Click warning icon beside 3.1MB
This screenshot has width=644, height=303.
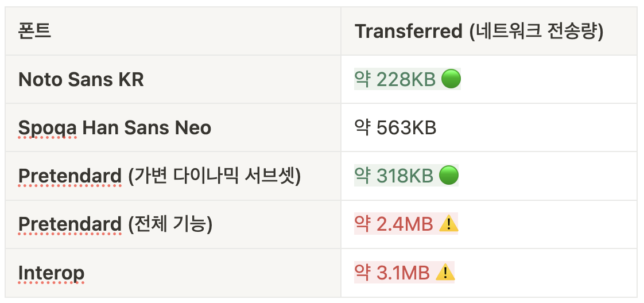(x=445, y=273)
